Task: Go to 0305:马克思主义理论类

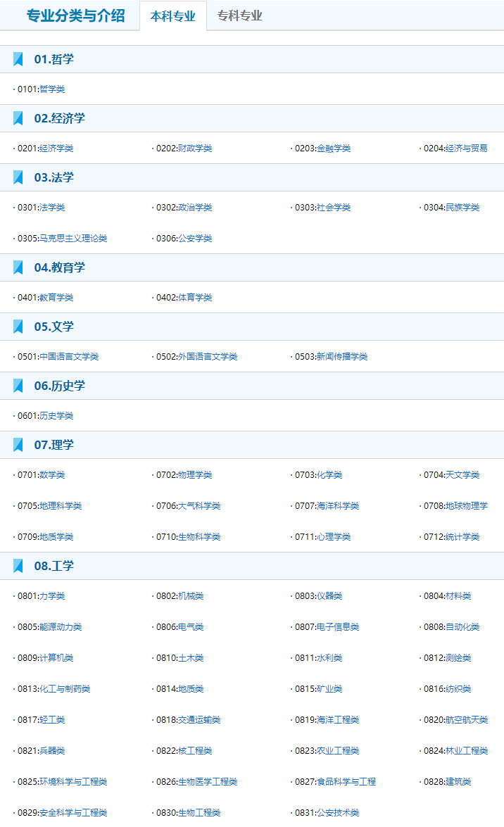Action: click(62, 239)
